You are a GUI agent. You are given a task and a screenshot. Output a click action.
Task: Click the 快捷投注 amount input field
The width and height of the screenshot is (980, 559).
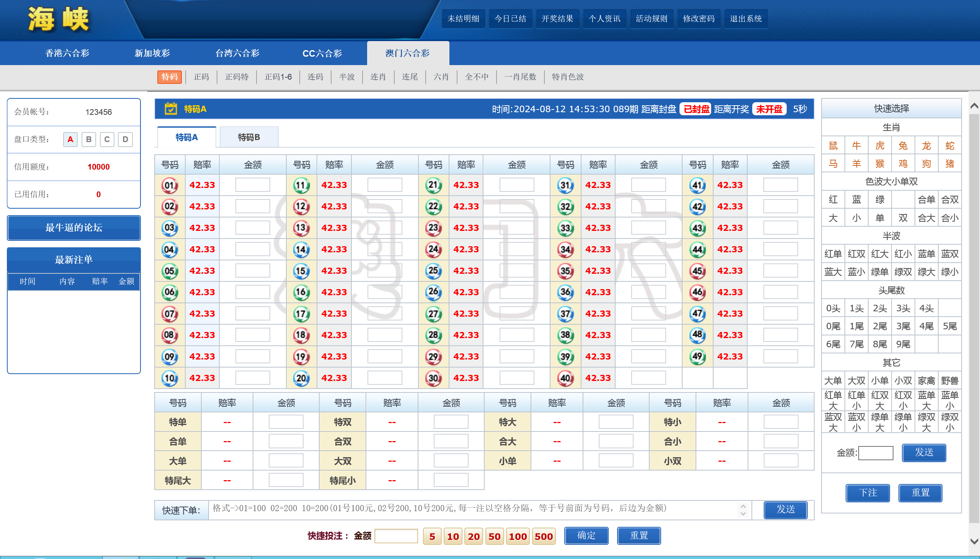396,536
